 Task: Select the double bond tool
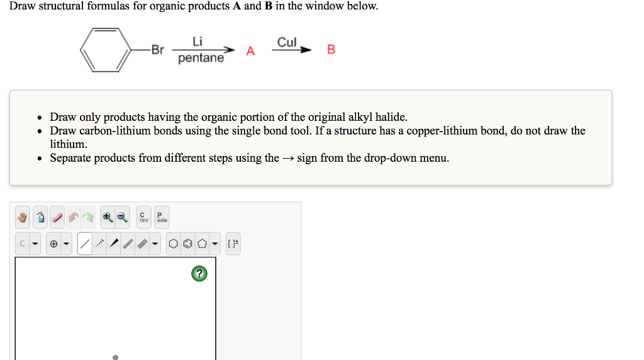point(128,244)
